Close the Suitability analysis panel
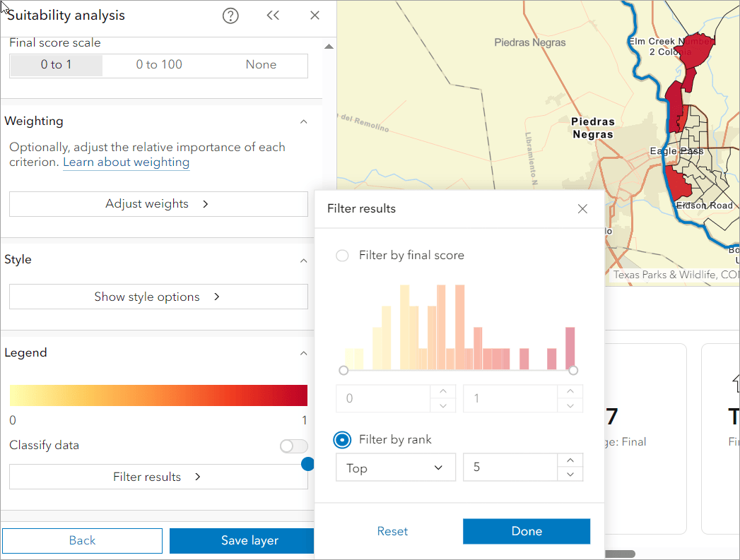740x560 pixels. (315, 16)
